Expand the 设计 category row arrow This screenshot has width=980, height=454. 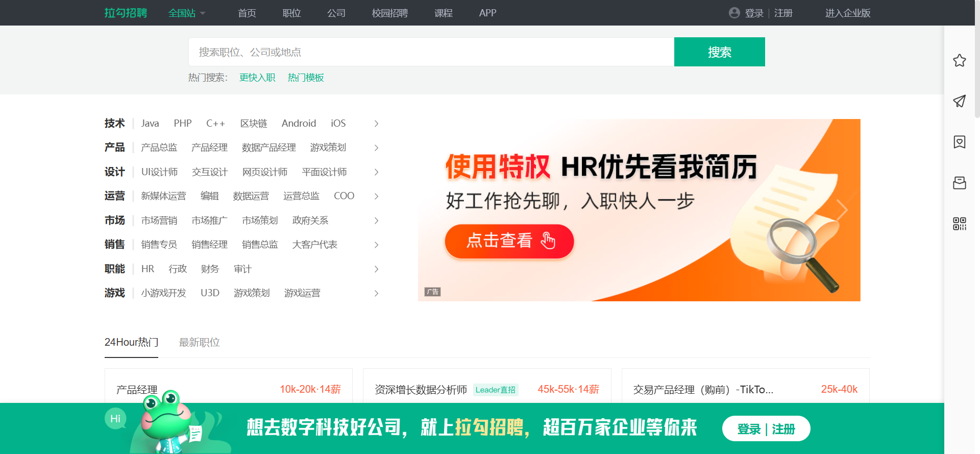(376, 172)
